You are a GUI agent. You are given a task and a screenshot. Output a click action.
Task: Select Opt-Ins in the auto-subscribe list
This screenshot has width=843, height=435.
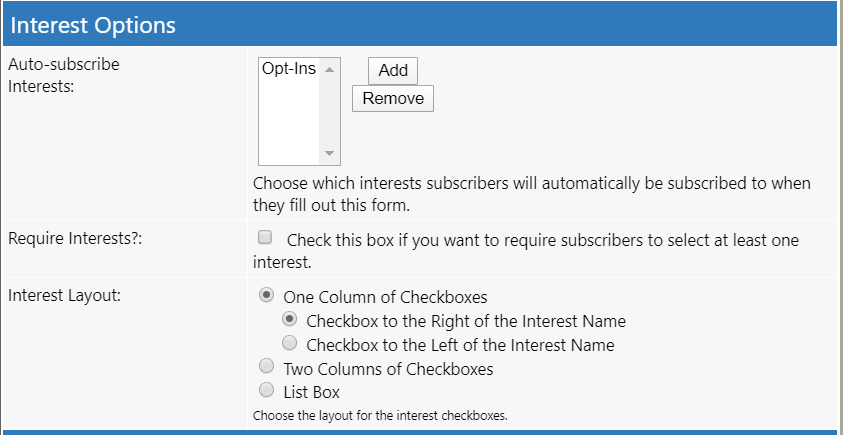coord(289,69)
